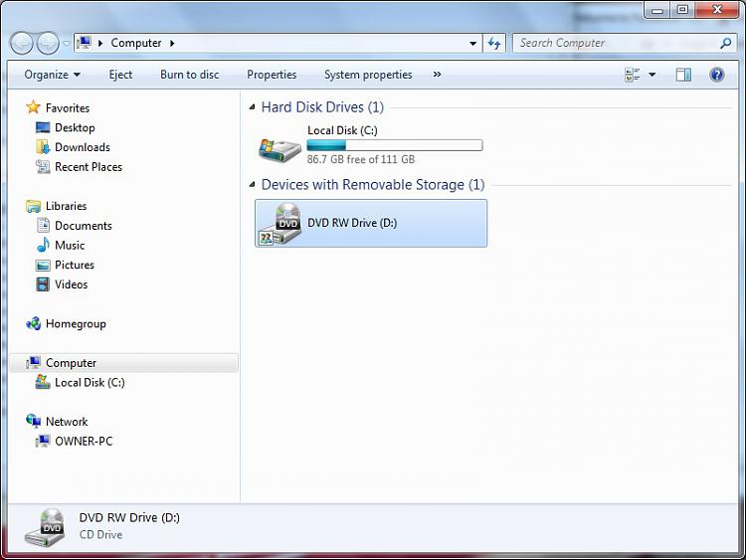Click Burn to disc
Image resolution: width=746 pixels, height=560 pixels.
189,75
